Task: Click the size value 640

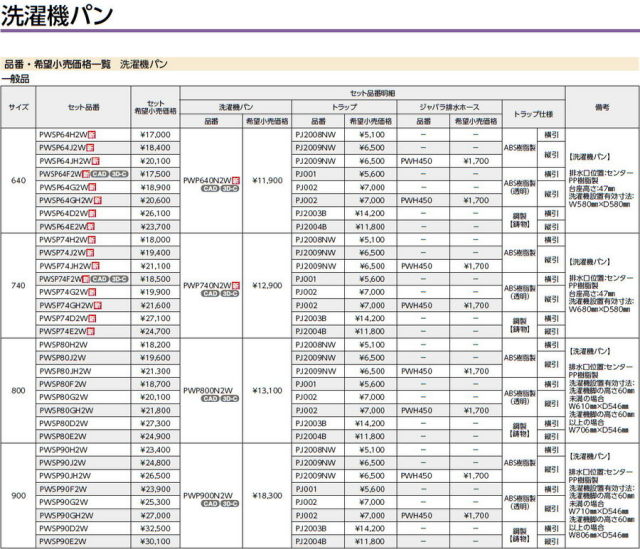Action: point(18,180)
